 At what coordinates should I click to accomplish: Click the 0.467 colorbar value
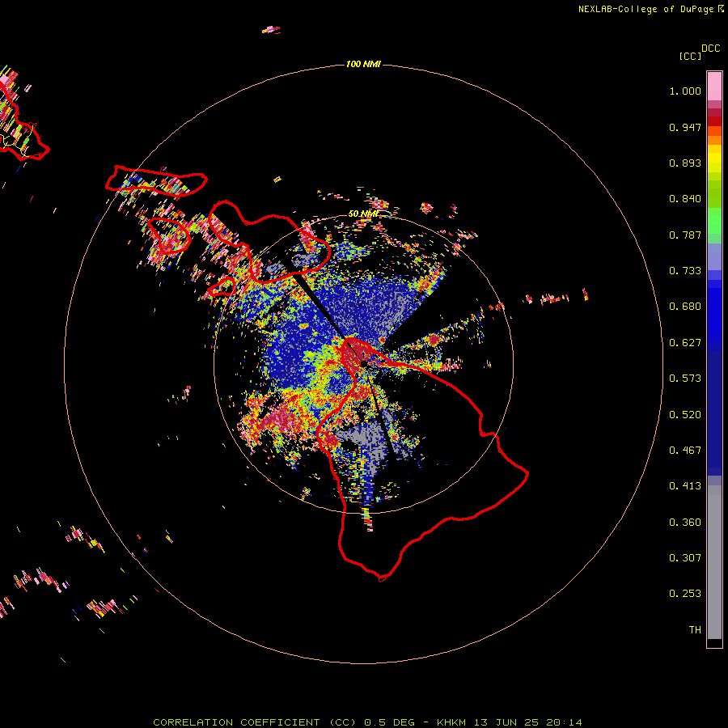point(685,451)
